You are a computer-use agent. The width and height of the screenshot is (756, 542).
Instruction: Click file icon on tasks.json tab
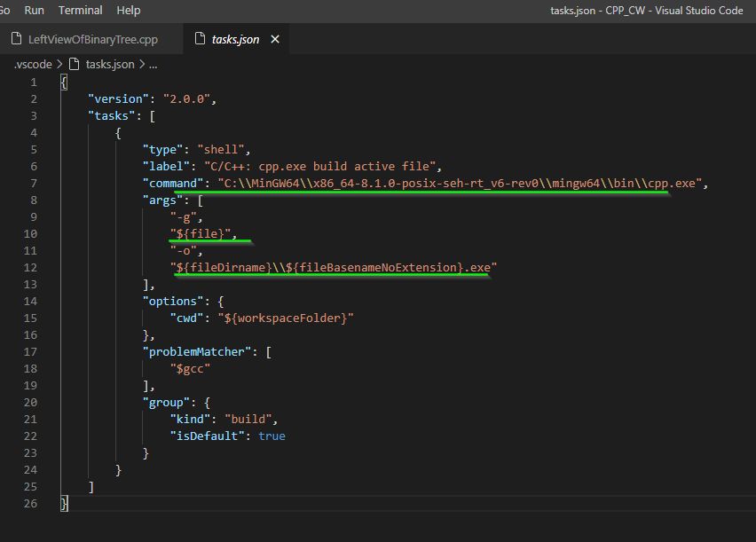point(200,38)
